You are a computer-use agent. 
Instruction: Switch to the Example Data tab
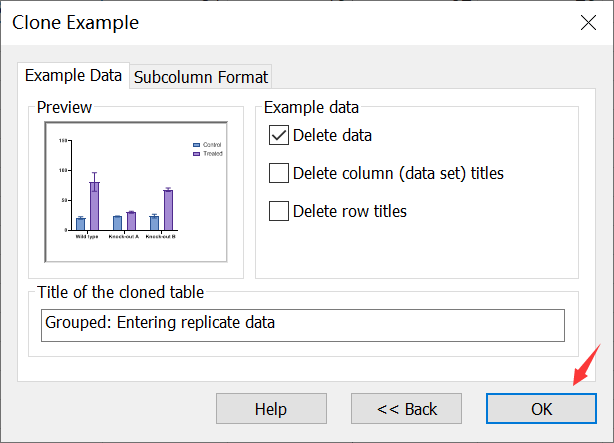pos(73,75)
